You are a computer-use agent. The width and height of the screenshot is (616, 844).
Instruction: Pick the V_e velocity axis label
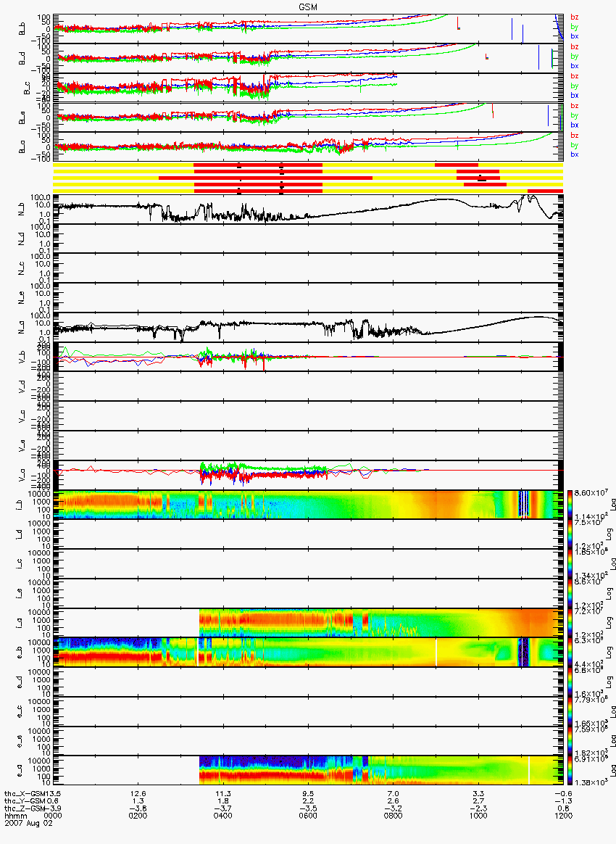[22, 445]
